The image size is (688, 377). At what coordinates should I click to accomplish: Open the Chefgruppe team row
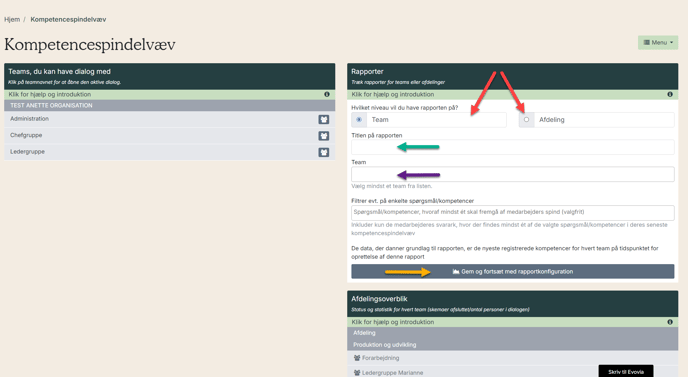(x=169, y=136)
